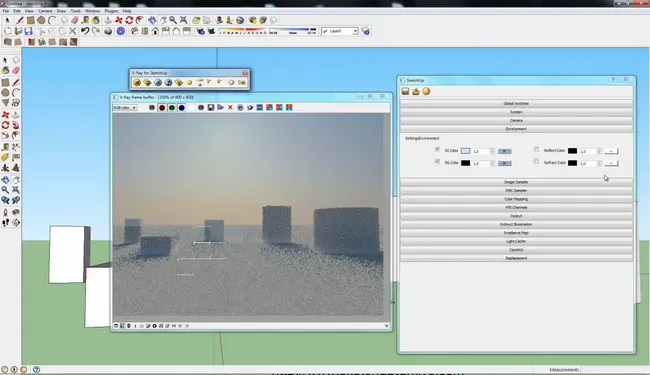Pick the GI Color light-blue swatch
650x375 pixels.
coord(466,151)
